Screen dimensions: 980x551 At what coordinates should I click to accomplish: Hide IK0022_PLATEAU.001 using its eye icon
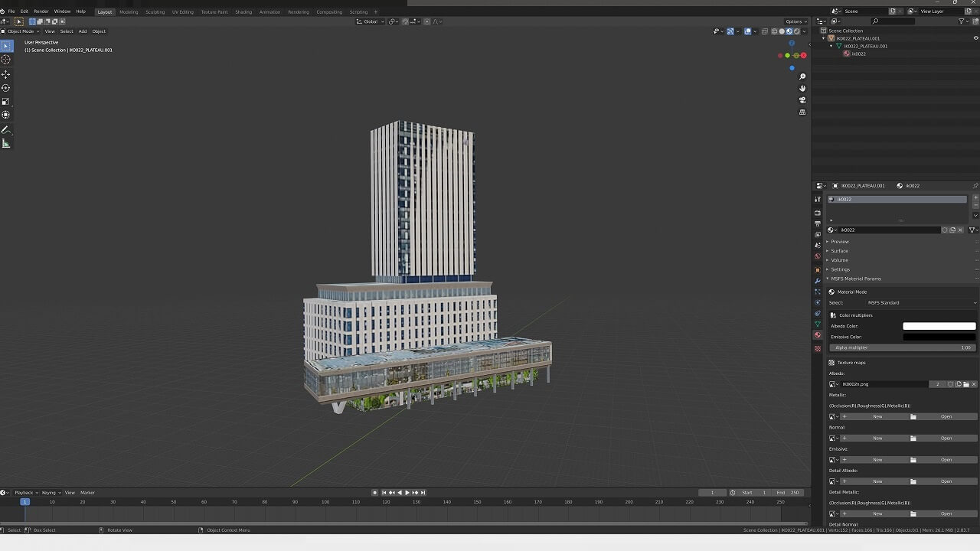(x=975, y=38)
